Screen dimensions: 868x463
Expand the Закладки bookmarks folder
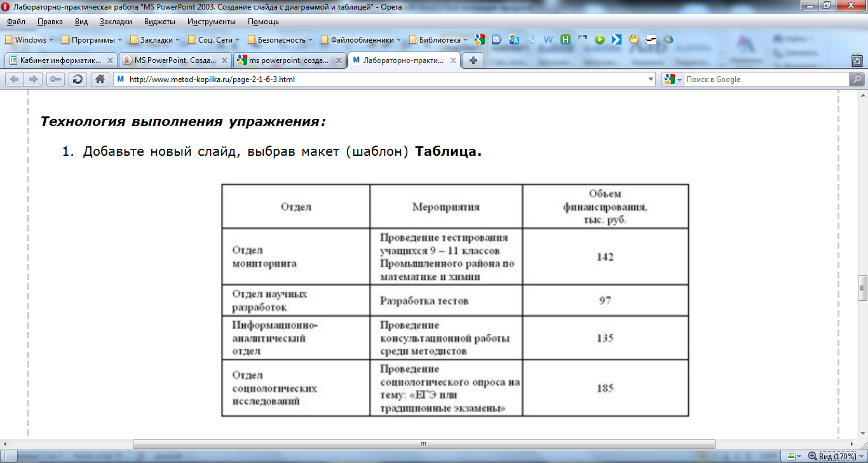[155, 39]
